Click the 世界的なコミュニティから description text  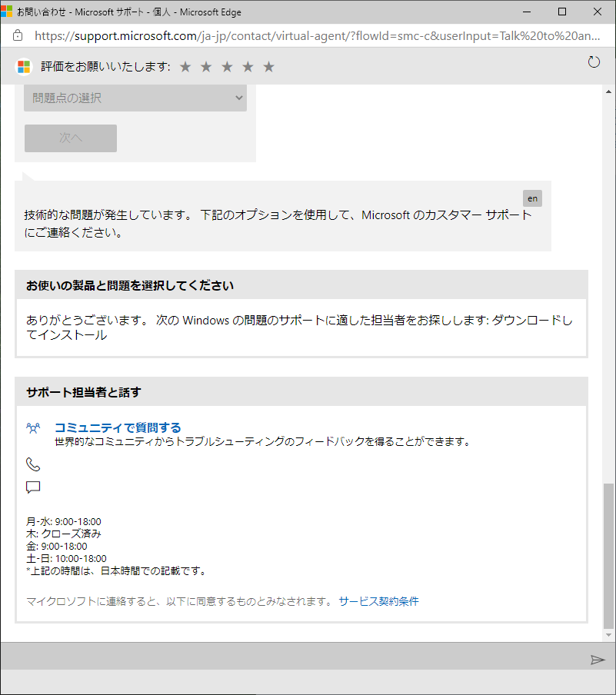[x=262, y=442]
